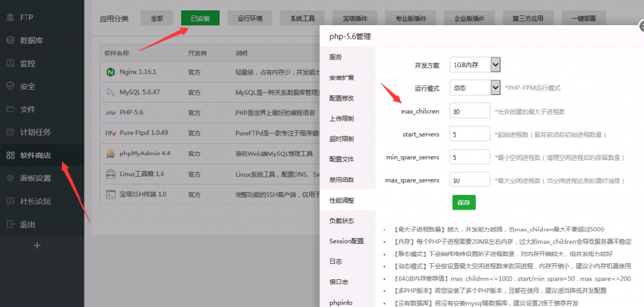This screenshot has width=644, height=307.
Task: Select the 宝塔插件 category filter
Action: (x=355, y=19)
